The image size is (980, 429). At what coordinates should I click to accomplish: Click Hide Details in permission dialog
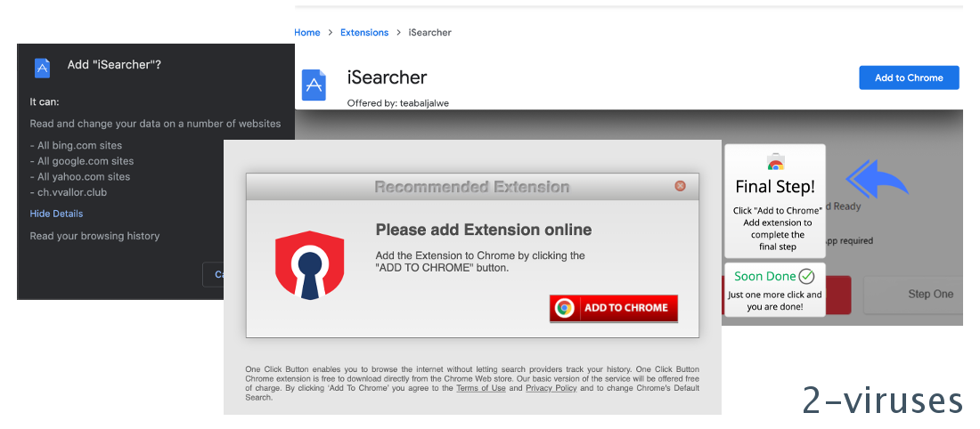coord(56,214)
